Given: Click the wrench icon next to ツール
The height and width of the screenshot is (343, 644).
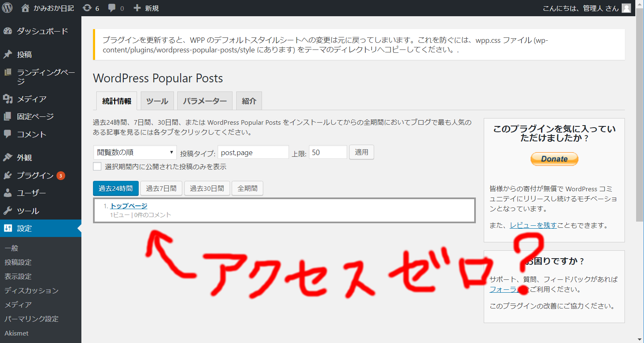Looking at the screenshot, I should click(x=7, y=211).
